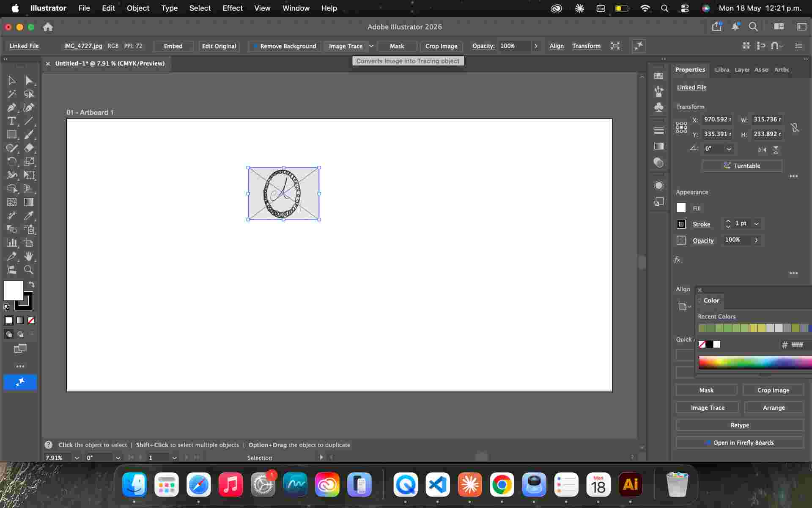
Task: Click the Fill color swatch in Appearance
Action: [681, 208]
